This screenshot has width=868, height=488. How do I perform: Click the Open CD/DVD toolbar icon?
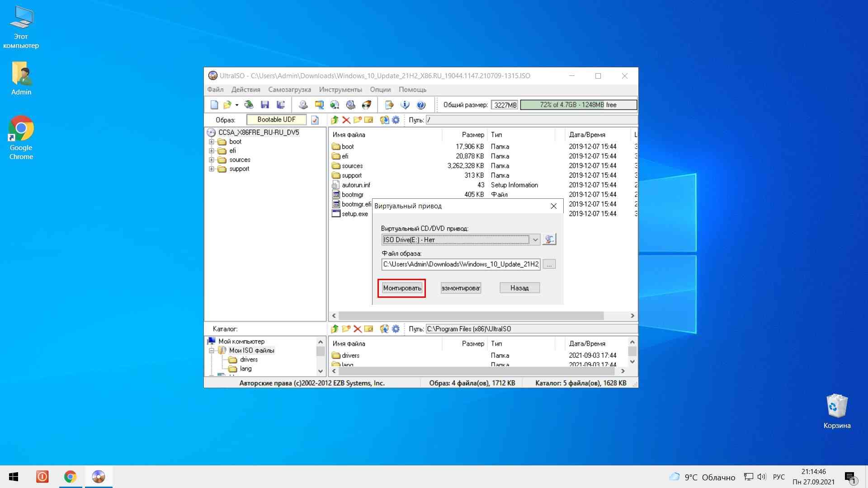tap(249, 105)
